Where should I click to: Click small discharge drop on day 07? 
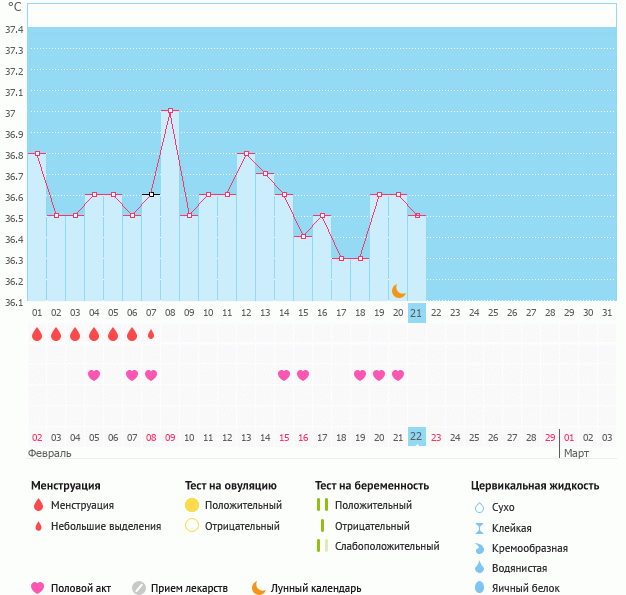[x=151, y=335]
